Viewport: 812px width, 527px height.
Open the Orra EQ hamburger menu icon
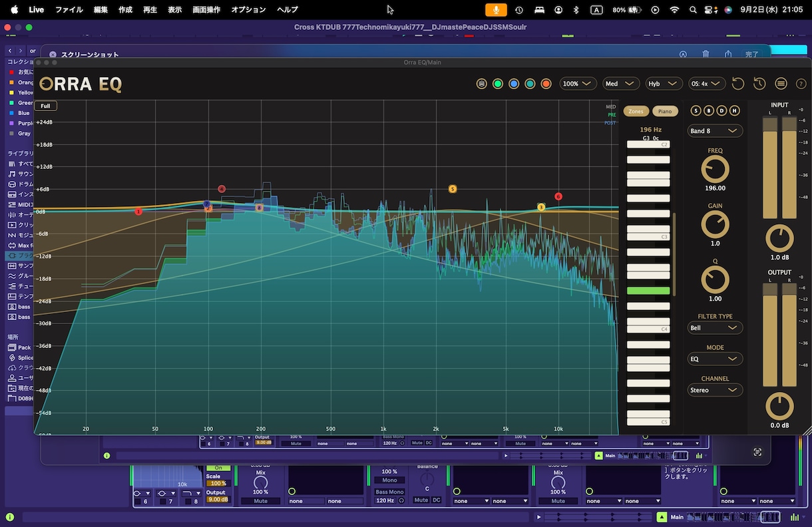click(x=781, y=84)
